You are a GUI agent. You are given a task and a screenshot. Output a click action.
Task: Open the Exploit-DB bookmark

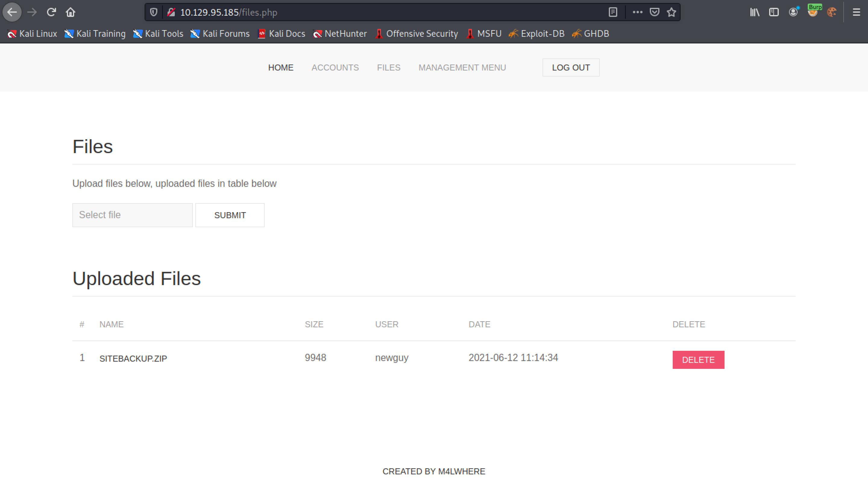point(537,34)
